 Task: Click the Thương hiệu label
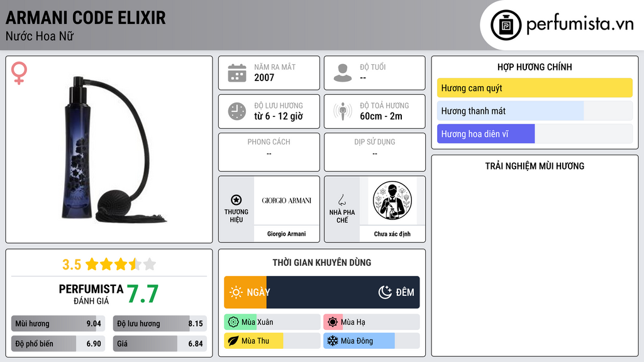coord(236,216)
